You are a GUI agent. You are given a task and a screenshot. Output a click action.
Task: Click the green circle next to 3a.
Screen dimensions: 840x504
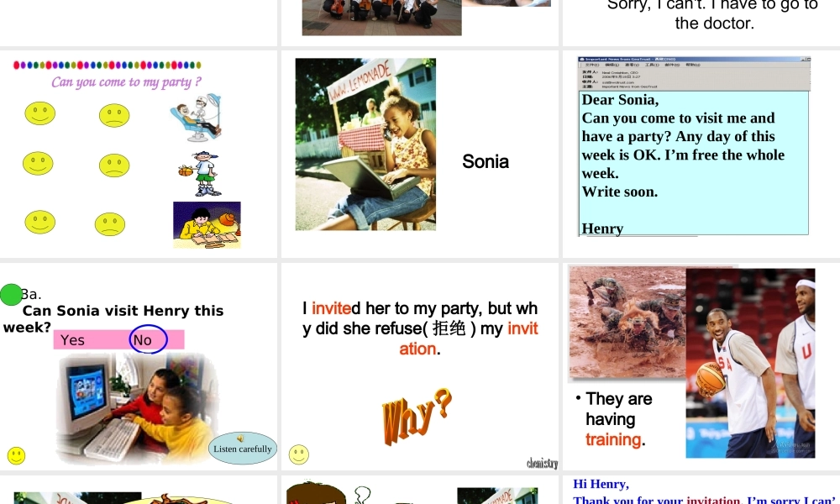point(12,294)
